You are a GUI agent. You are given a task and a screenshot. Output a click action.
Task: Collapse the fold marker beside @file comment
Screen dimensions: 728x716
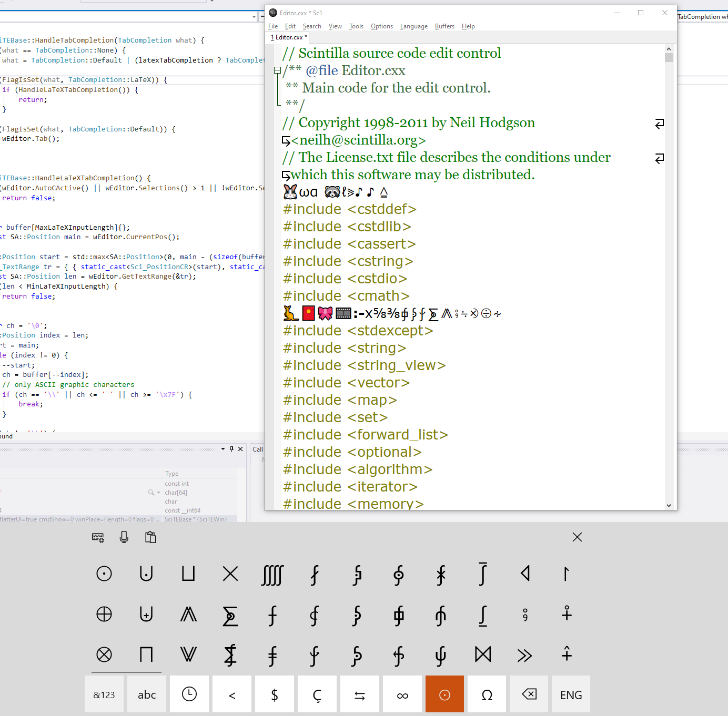point(277,70)
